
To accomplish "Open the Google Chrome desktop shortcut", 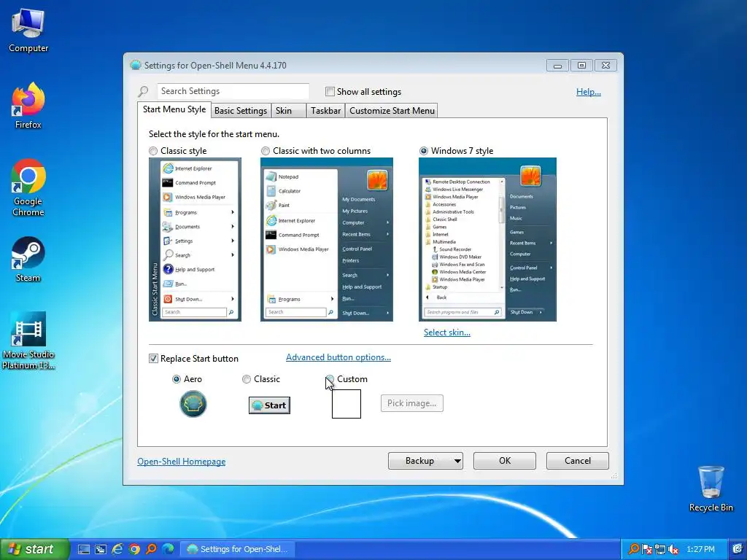I will pos(28,187).
